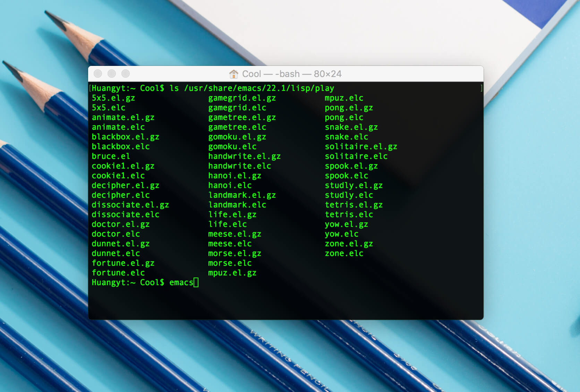Click the file name 'meese.el.gz'
Viewport: 580px width, 392px height.
pyautogui.click(x=235, y=234)
